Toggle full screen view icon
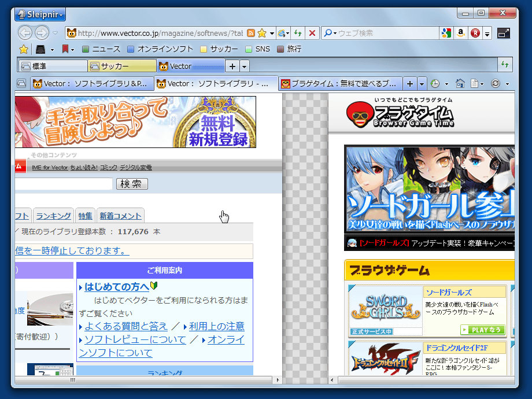 pos(504,33)
